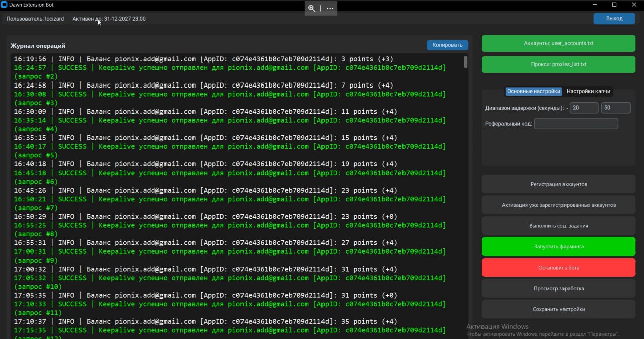644x339 pixels.
Task: Click log line 16:30:09 balance 11 points
Action: pyautogui.click(x=205, y=111)
